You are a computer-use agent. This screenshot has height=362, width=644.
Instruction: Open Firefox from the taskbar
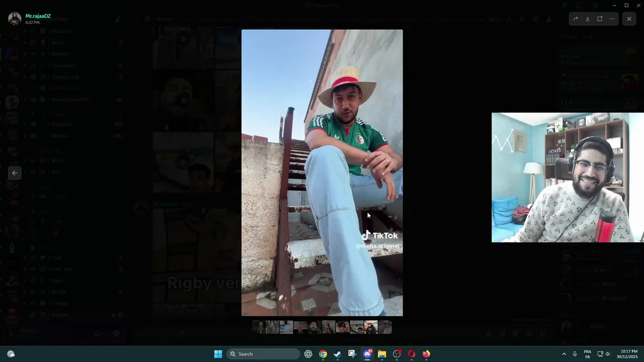[x=426, y=354]
